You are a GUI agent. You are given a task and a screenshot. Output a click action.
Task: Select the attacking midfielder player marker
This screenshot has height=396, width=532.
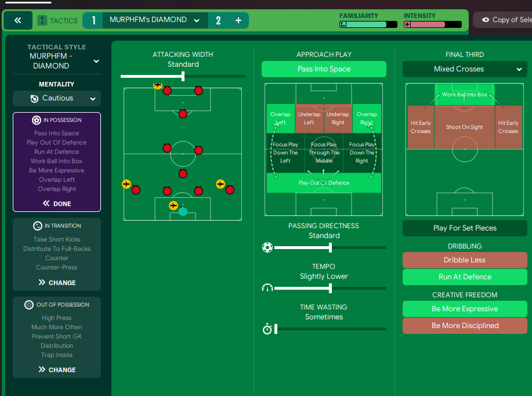183,114
